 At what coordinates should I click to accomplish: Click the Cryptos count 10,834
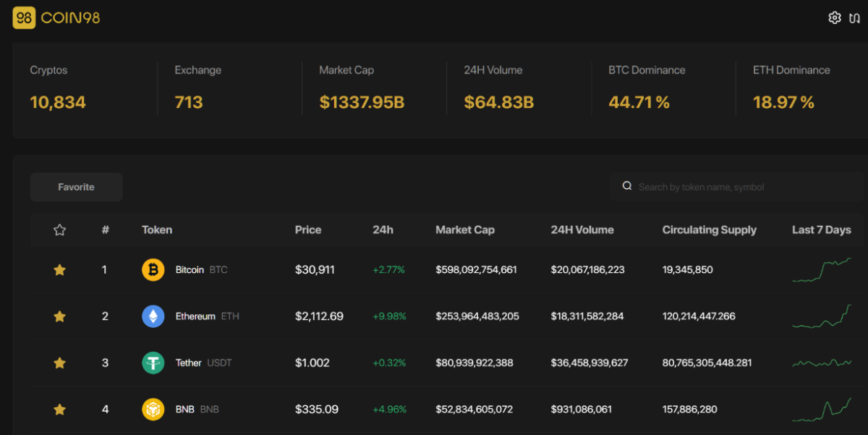[58, 103]
